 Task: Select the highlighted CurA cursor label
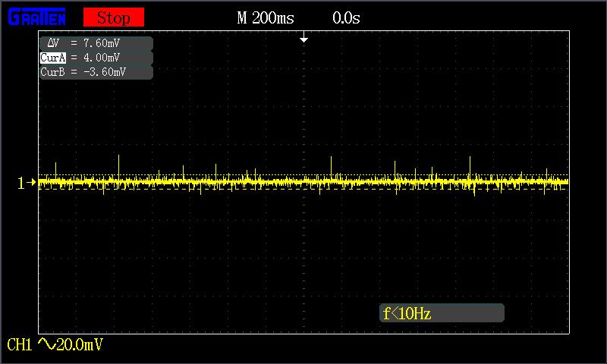[53, 58]
